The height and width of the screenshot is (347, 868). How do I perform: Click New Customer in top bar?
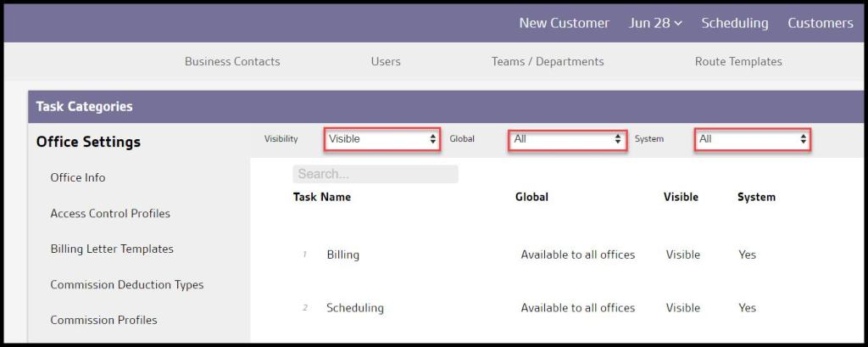pyautogui.click(x=564, y=23)
